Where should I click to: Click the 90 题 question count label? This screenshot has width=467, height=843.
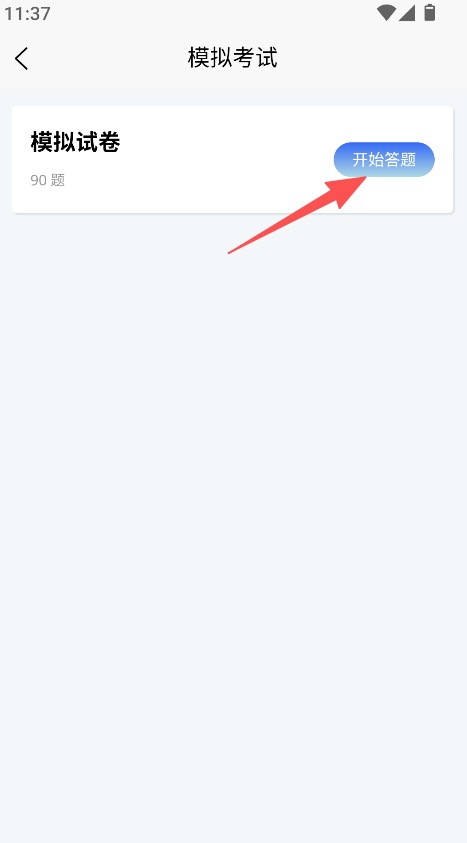point(48,180)
